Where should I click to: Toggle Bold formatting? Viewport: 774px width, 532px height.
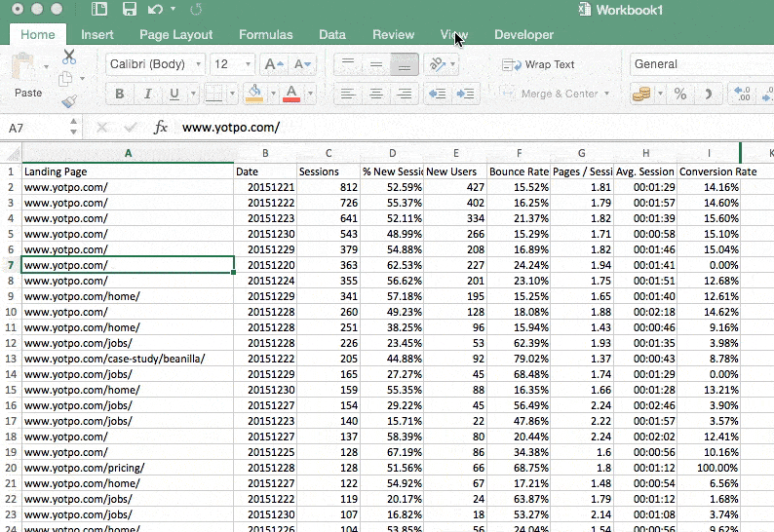[x=120, y=95]
